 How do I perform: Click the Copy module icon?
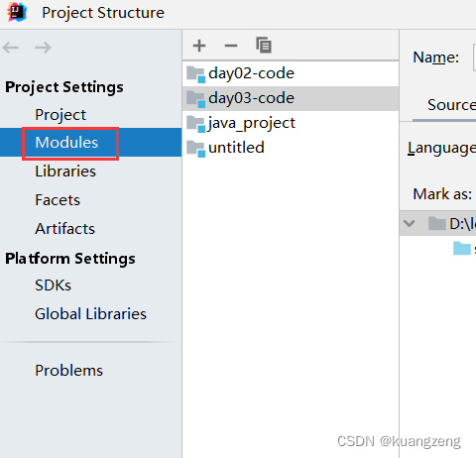[x=264, y=46]
